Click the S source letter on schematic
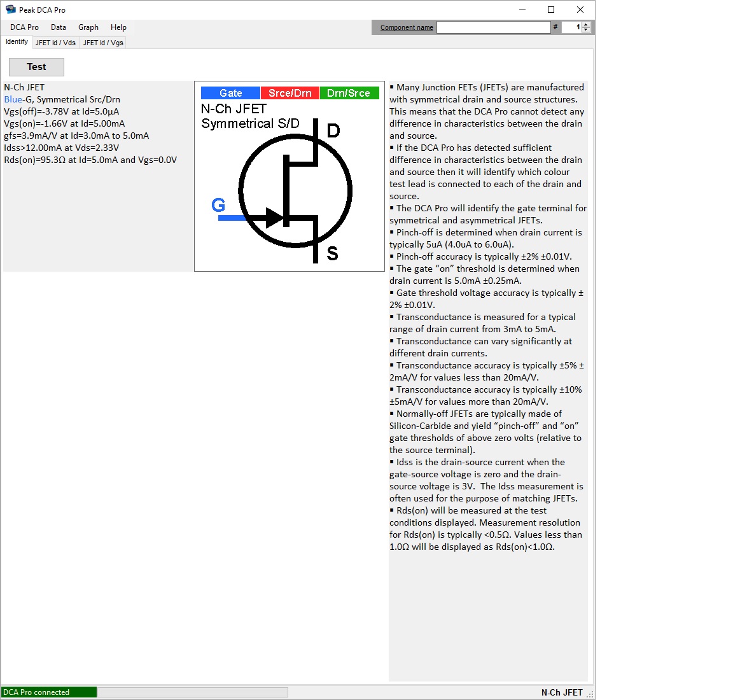 (x=332, y=253)
